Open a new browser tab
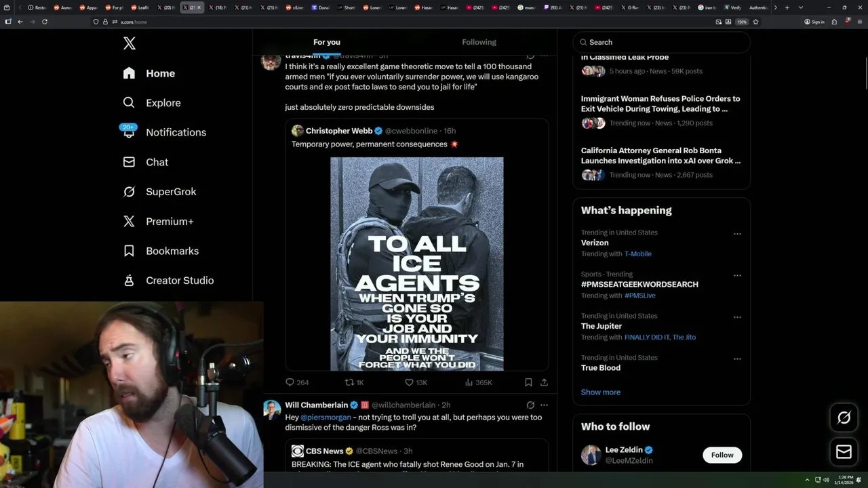The image size is (868, 488). coord(789,7)
